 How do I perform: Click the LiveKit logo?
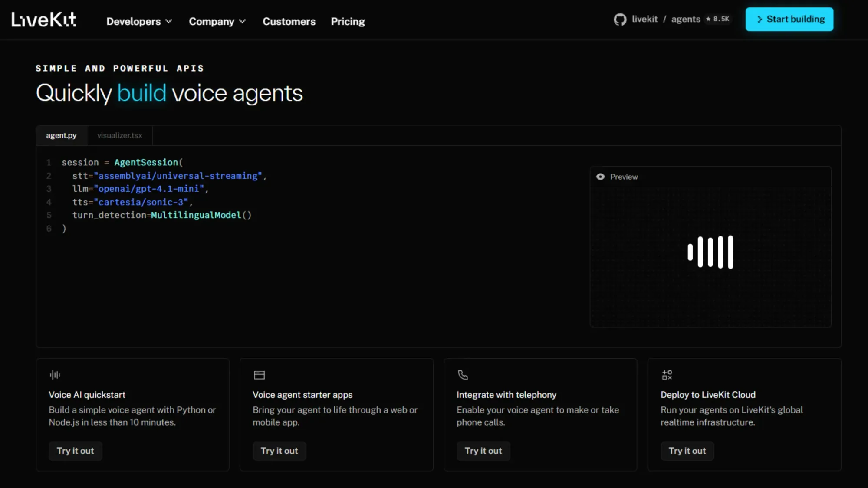coord(43,20)
